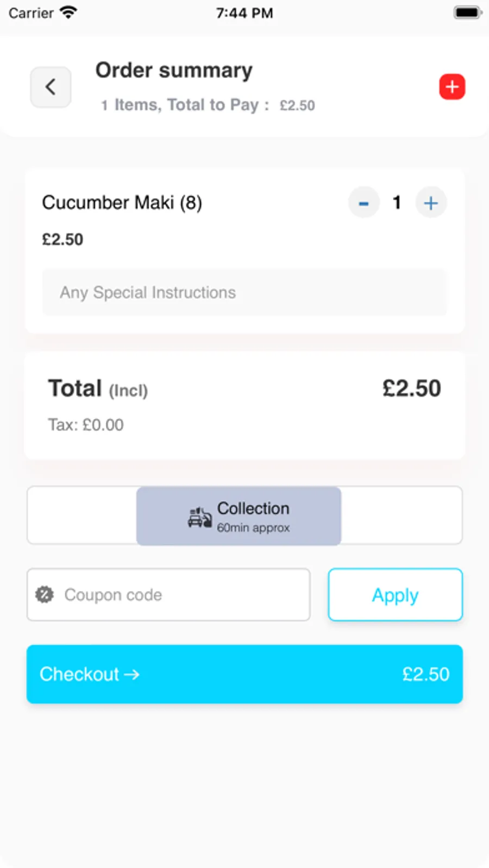The width and height of the screenshot is (489, 868).
Task: Tap the Cucumber Maki (8) item name
Action: click(x=122, y=203)
